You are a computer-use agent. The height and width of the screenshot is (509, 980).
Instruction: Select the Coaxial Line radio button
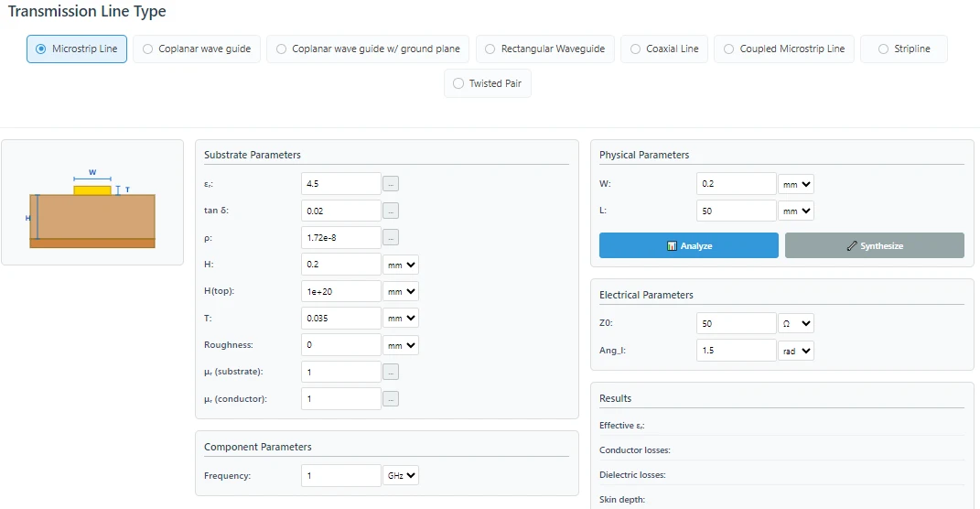[664, 49]
